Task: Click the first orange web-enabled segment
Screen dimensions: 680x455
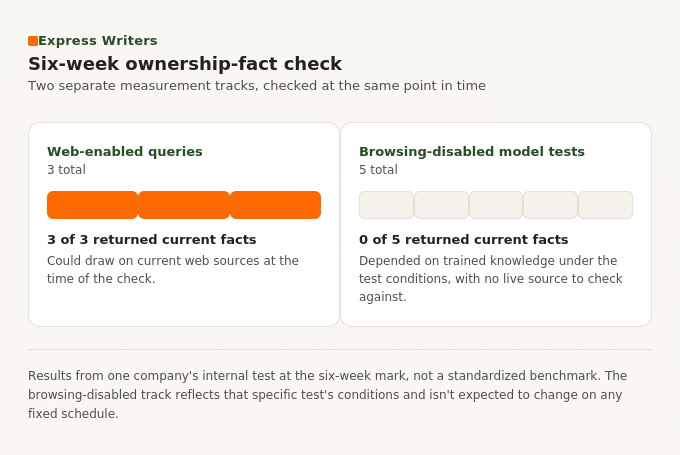Action: click(x=92, y=205)
